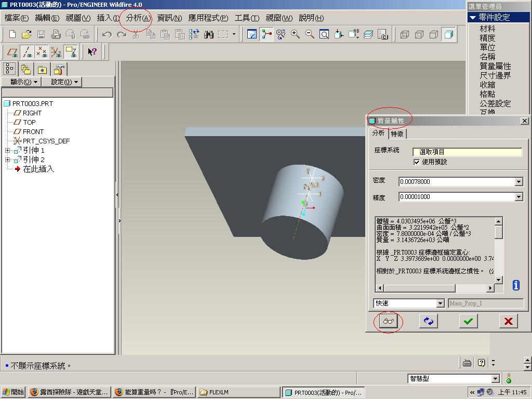Select no hidden display icon
The height and width of the screenshot is (399, 532).
click(434, 34)
